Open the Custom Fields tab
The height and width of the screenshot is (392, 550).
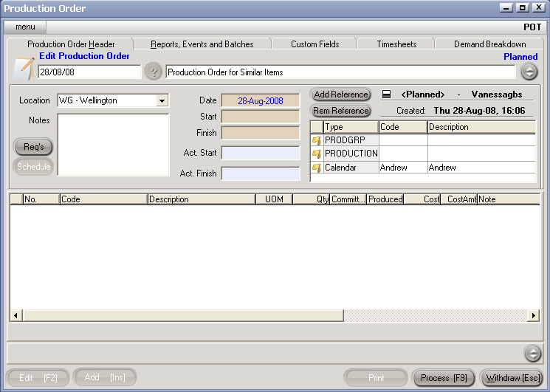pos(315,44)
